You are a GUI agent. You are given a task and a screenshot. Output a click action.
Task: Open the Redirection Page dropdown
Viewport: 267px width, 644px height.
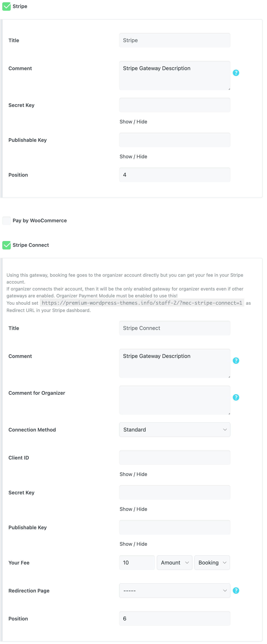(174, 590)
